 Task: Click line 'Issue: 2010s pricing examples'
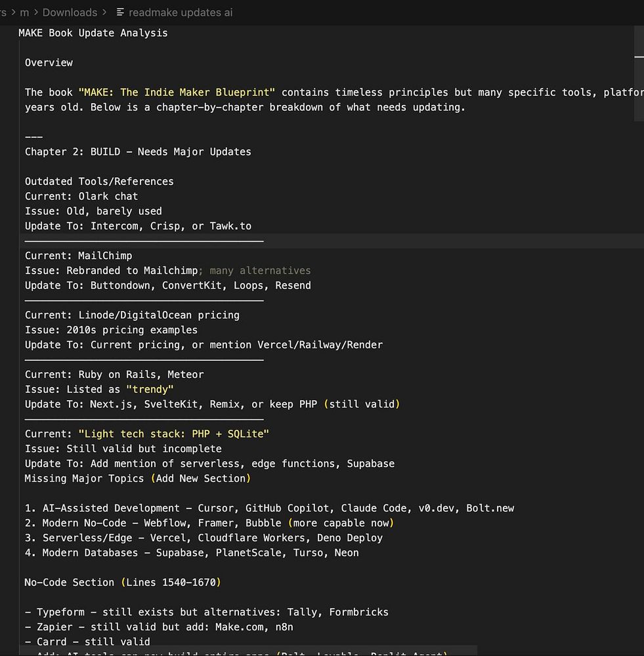111,330
